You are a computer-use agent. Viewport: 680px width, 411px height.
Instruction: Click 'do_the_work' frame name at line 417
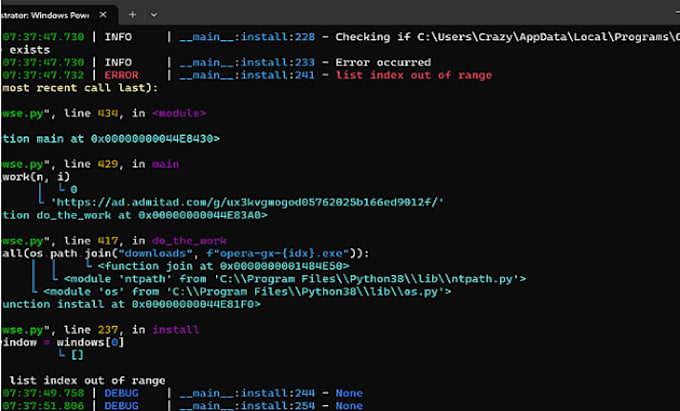[x=189, y=241]
